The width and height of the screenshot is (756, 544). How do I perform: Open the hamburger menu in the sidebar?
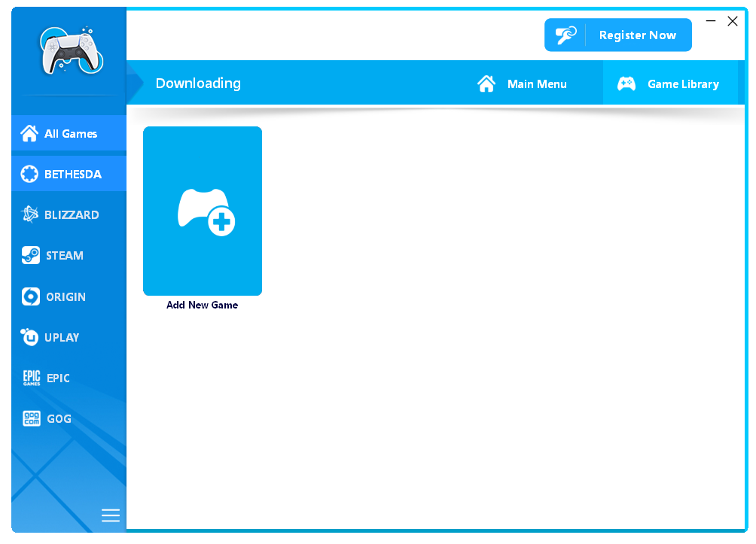pos(111,515)
